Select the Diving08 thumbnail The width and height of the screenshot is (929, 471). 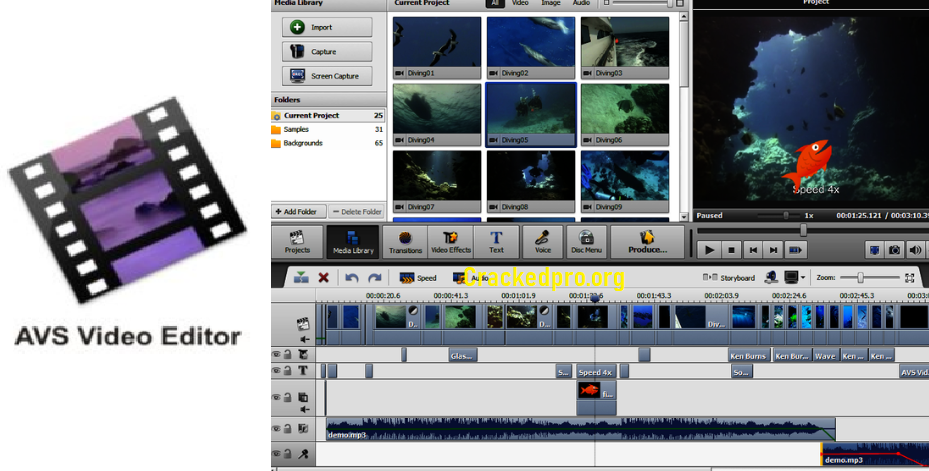click(531, 181)
